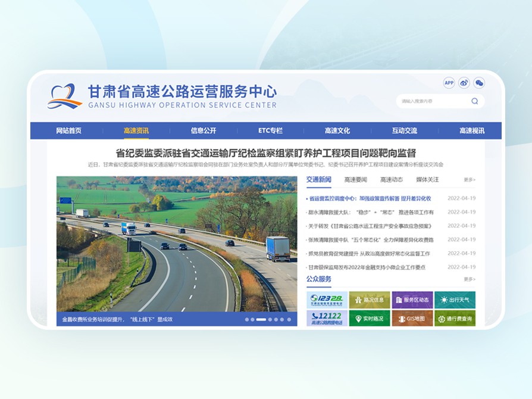Open the 实时路况 service tile
Viewport: 532px width, 399px height.
coord(370,319)
